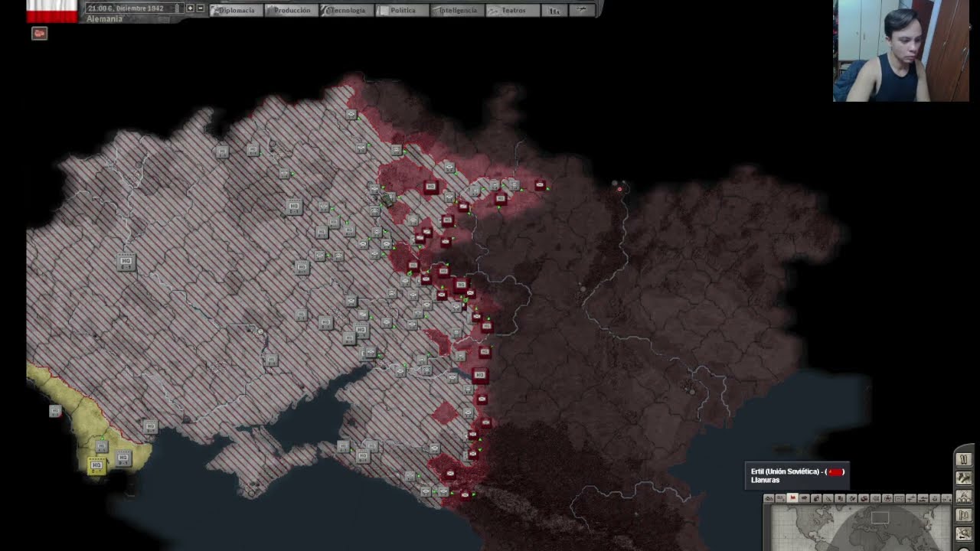Increase game speed with the plus button
Viewport: 980px width, 551px height.
(x=190, y=8)
